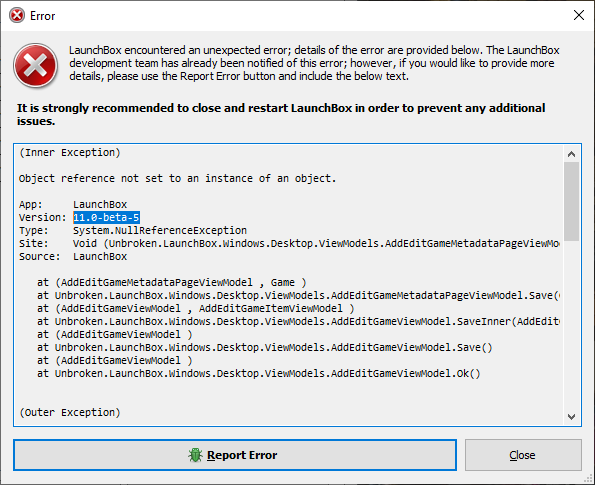The image size is (595, 485).
Task: Click the large red X error icon
Action: (36, 66)
